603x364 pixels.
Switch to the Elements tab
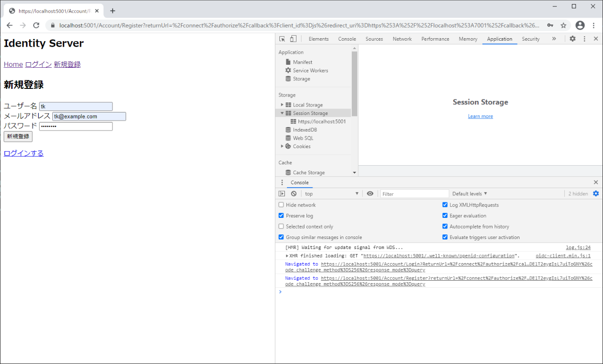click(319, 39)
